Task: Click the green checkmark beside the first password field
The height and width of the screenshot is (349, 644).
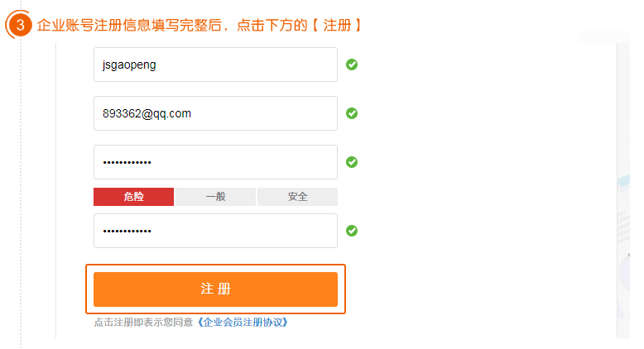Action: (352, 162)
